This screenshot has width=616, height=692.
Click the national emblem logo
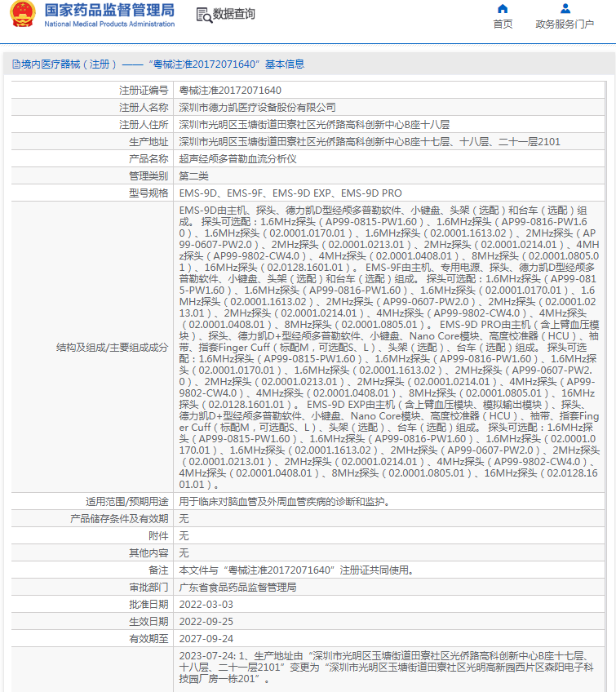coord(23,14)
